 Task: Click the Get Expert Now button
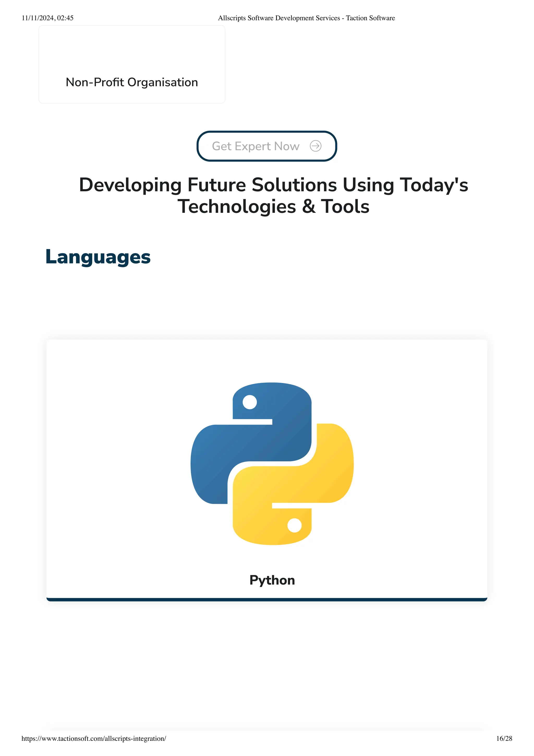[266, 146]
